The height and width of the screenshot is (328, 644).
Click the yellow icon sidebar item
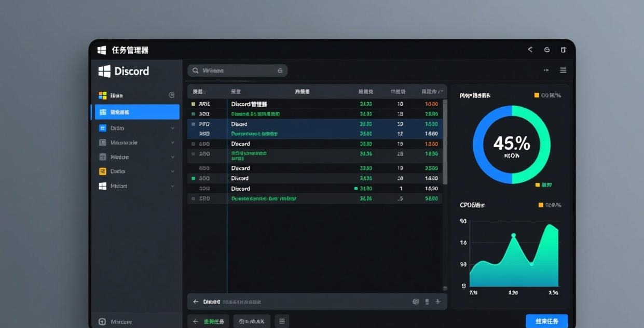click(137, 171)
